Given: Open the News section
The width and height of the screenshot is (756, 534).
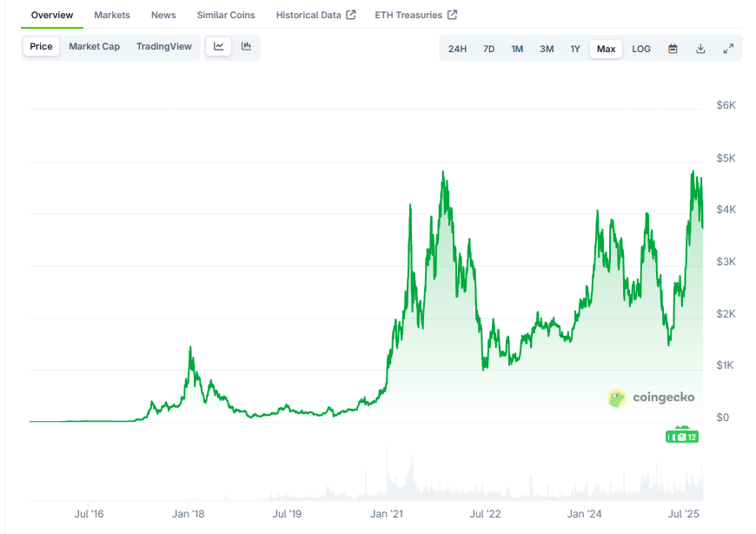Looking at the screenshot, I should (x=163, y=14).
